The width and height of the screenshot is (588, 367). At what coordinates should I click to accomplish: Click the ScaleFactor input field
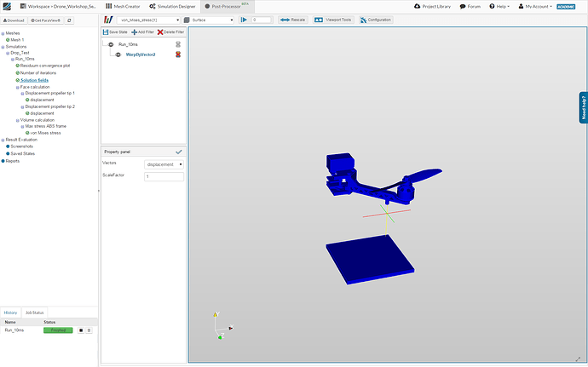164,176
